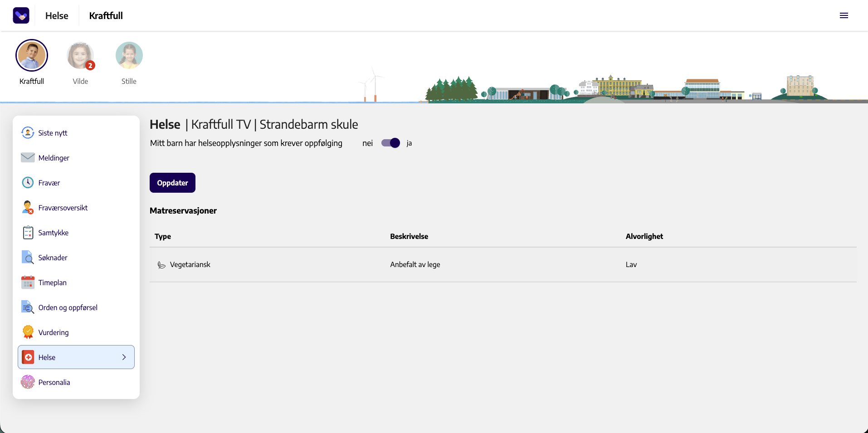The width and height of the screenshot is (868, 433).
Task: Click the Stille name under avatar
Action: tap(129, 81)
